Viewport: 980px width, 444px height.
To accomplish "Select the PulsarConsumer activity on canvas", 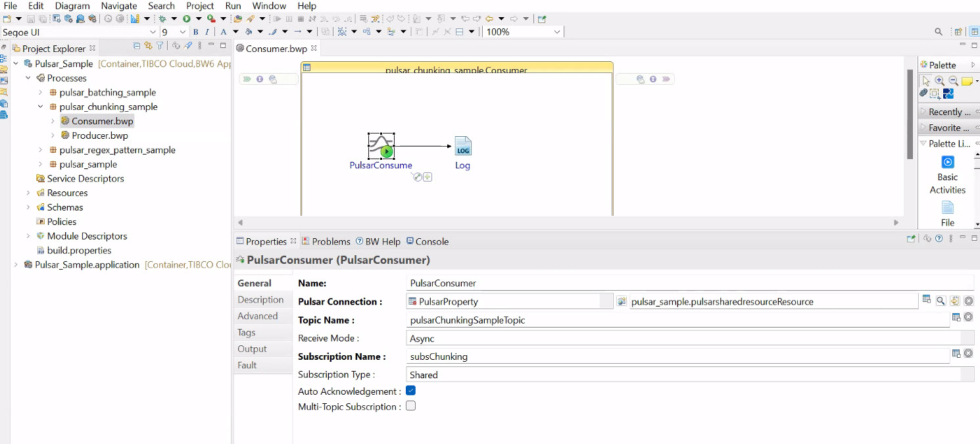I will click(x=381, y=147).
